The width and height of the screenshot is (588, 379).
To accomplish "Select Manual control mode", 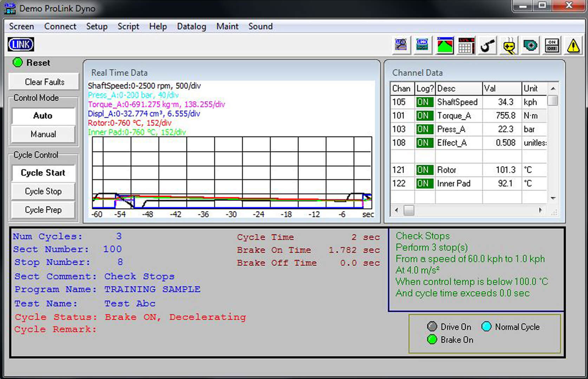I will 43,134.
